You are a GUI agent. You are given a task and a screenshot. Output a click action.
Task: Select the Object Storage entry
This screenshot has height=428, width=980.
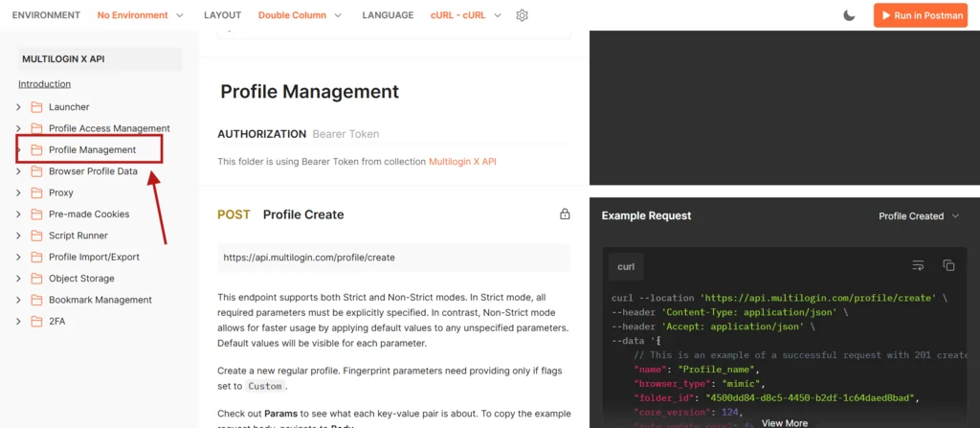pos(81,279)
